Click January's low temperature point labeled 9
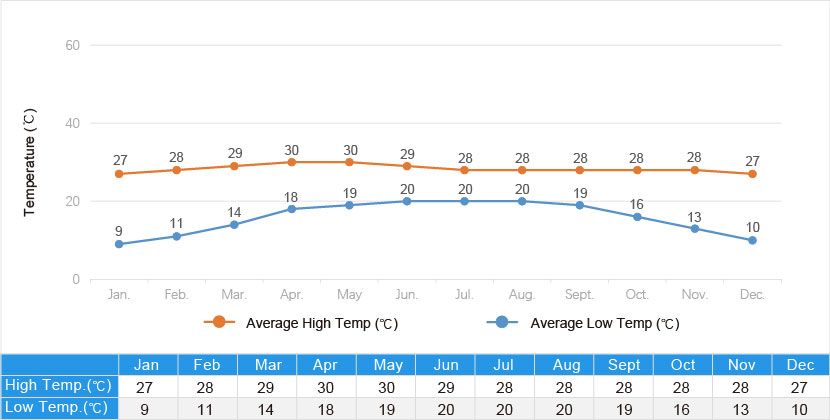Viewport: 830px width, 420px height. [119, 244]
